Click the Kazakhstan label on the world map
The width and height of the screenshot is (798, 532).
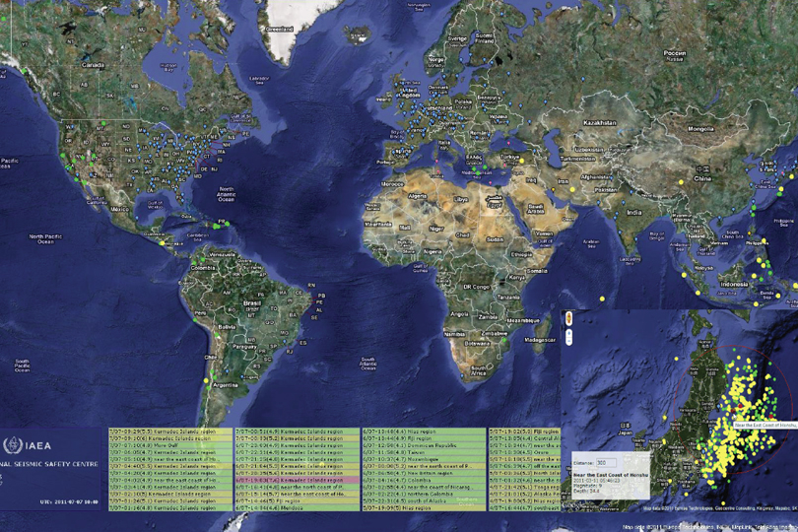599,123
